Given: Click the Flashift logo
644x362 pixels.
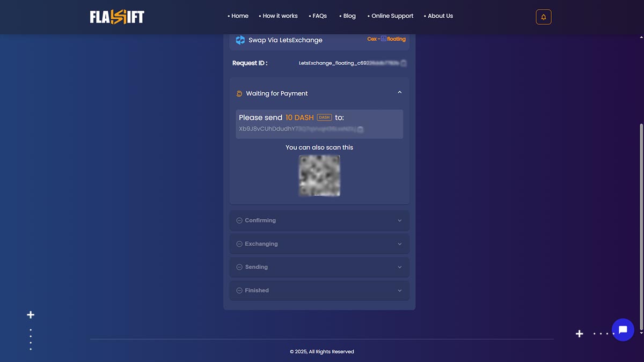Looking at the screenshot, I should [117, 16].
